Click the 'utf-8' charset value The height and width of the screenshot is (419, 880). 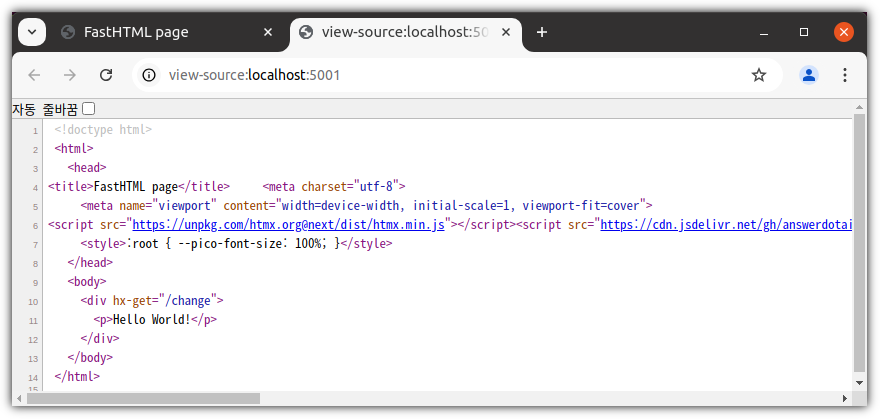point(376,186)
